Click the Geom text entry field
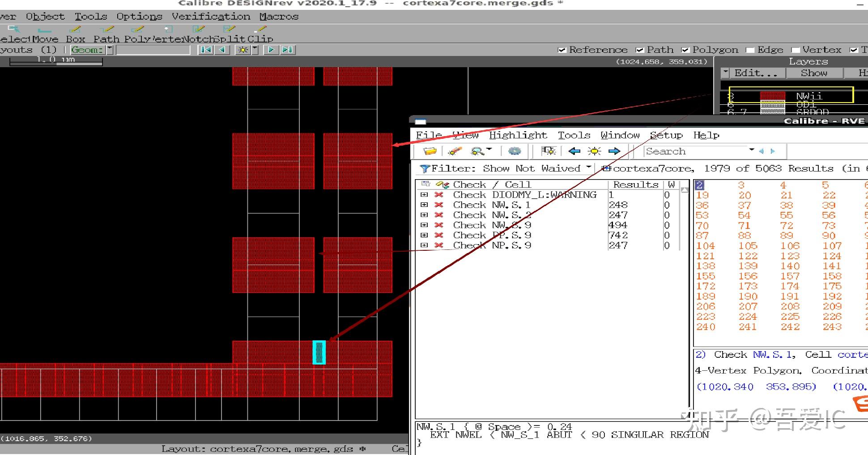This screenshot has height=455, width=868. coord(153,50)
